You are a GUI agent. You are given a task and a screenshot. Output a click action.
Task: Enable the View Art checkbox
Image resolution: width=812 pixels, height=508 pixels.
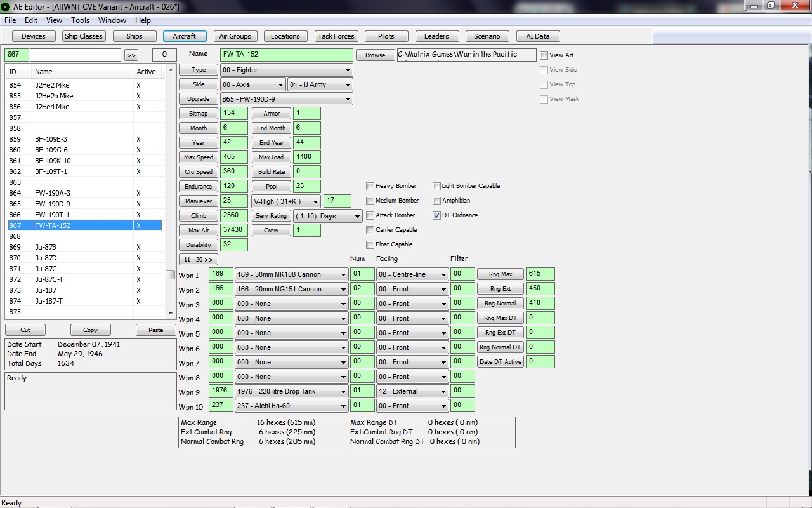point(544,55)
